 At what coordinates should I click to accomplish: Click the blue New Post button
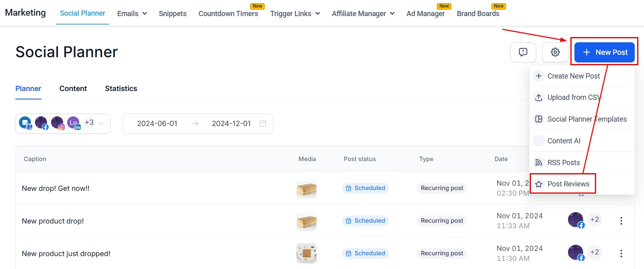[x=604, y=52]
